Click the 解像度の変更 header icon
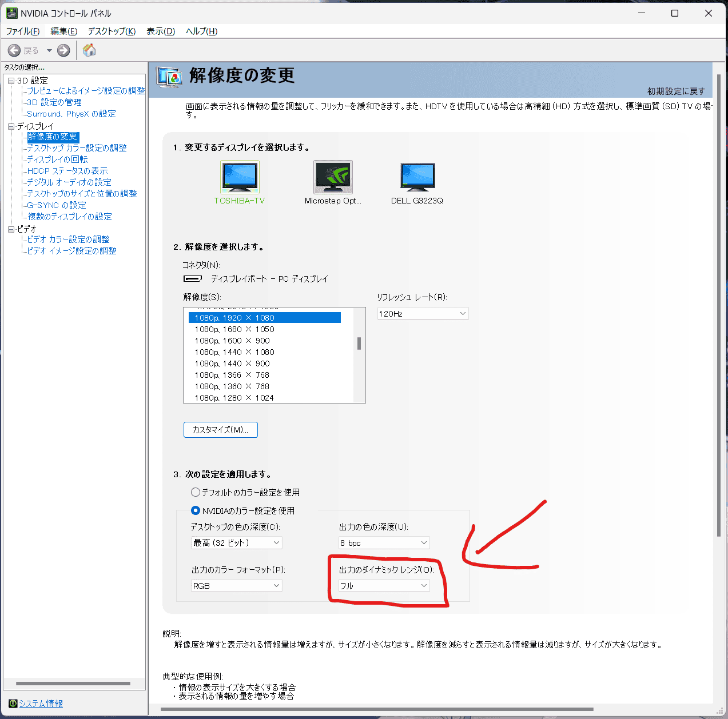Screen dimensions: 728x719 tap(170, 76)
